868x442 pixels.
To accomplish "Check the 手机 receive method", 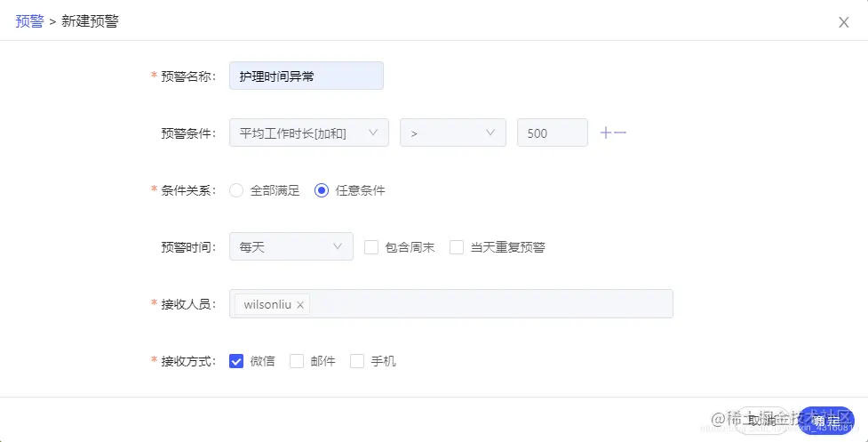I will click(x=357, y=361).
